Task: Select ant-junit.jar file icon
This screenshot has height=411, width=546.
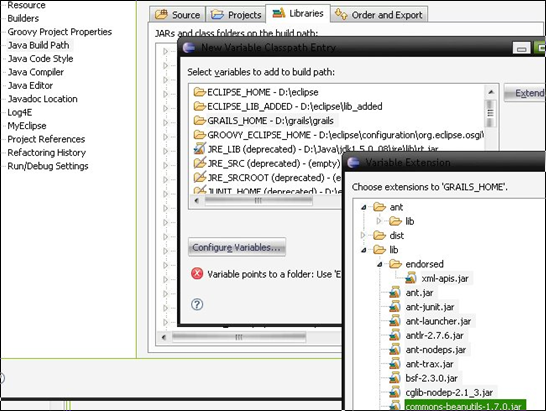Action: pyautogui.click(x=395, y=307)
